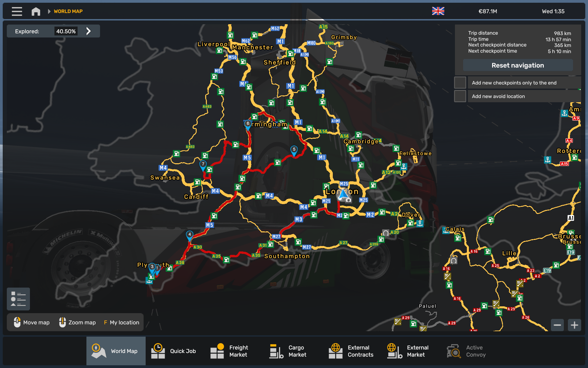Enable 'Add new checkpoints only to the end'
The image size is (588, 368).
[460, 83]
